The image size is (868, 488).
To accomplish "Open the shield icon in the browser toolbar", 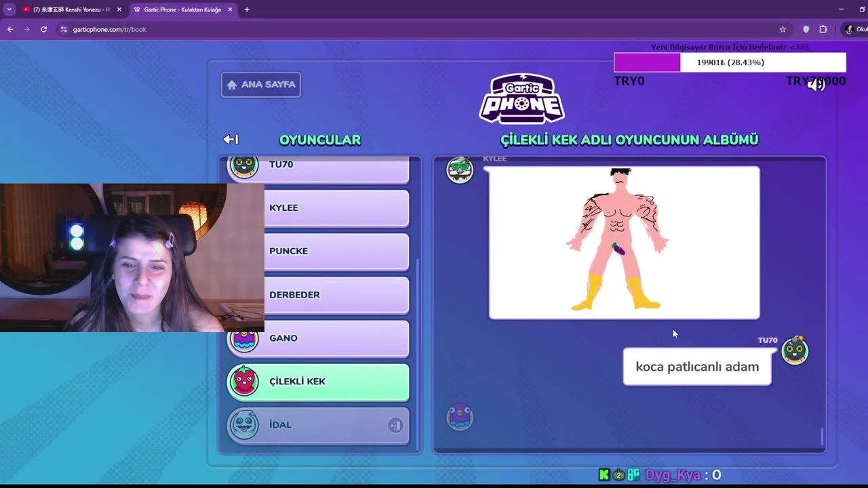I will pos(806,29).
